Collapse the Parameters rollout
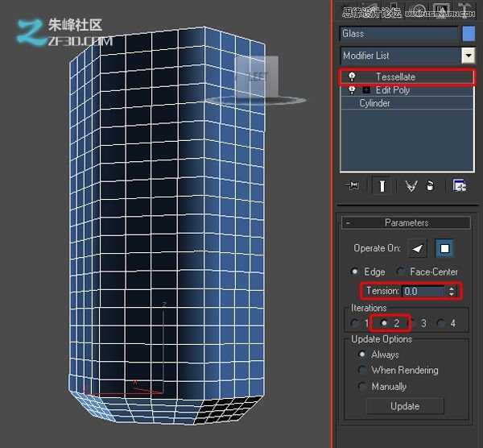This screenshot has width=483, height=448. click(x=349, y=222)
